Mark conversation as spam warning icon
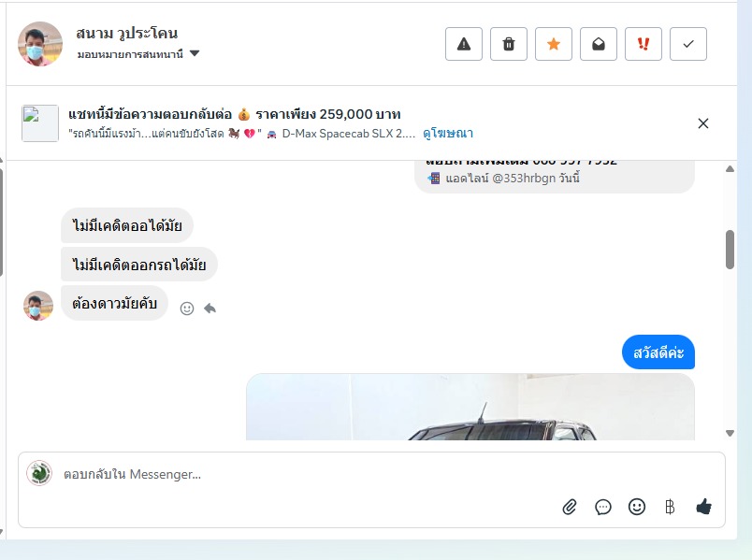Image resolution: width=752 pixels, height=560 pixels. click(463, 44)
